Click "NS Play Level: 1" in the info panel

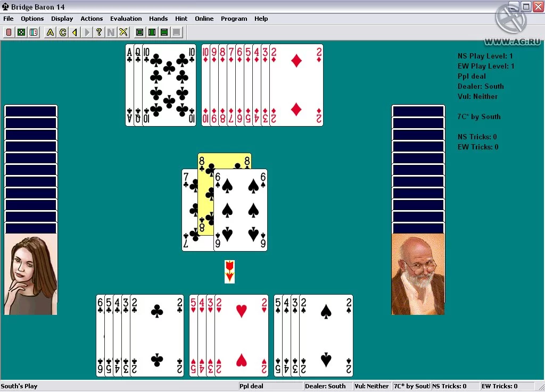[x=485, y=56]
